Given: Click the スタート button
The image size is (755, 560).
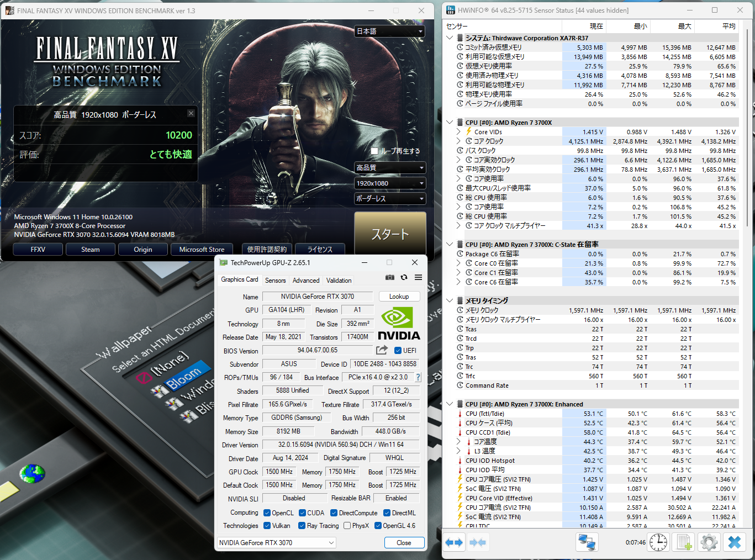Looking at the screenshot, I should [x=390, y=234].
